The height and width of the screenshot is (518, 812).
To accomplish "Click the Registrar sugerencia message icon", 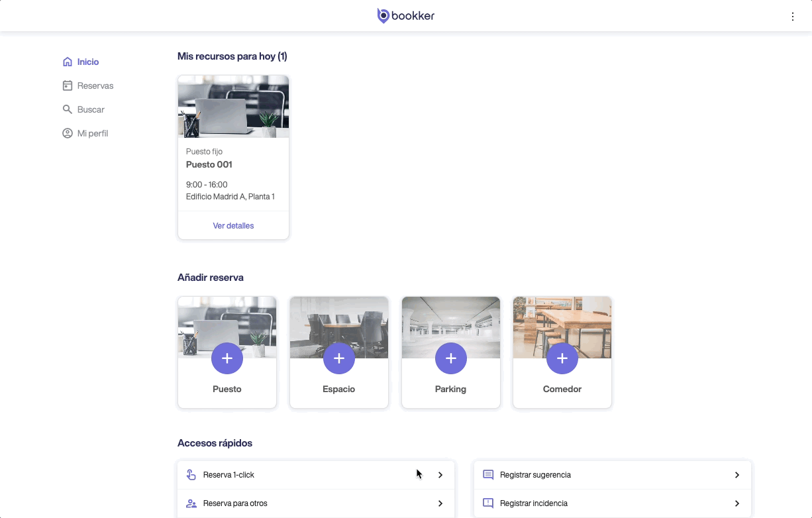I will click(488, 475).
